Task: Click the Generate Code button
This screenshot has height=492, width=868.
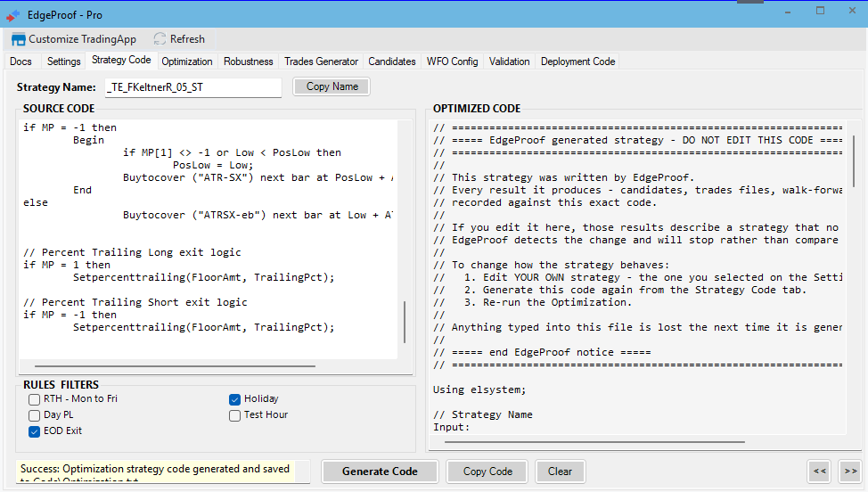Action: point(380,471)
